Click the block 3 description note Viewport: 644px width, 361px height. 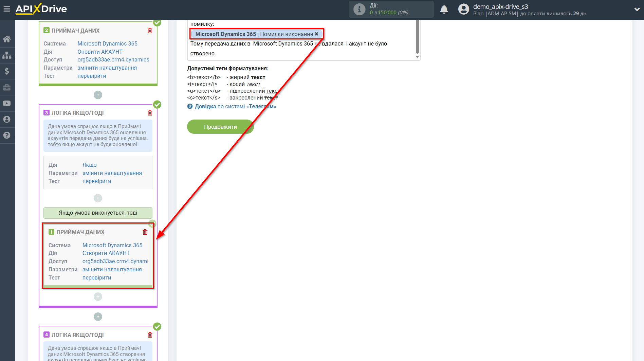(98, 135)
